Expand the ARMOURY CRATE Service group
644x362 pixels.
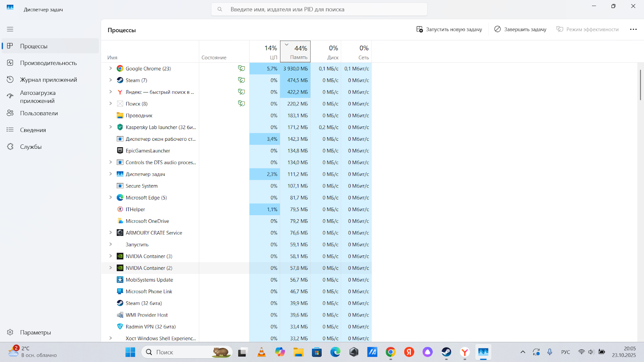[111, 232]
